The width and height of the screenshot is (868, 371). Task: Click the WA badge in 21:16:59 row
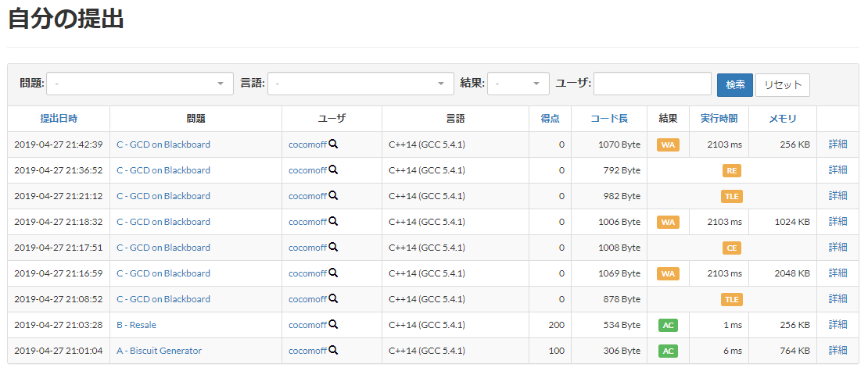668,273
